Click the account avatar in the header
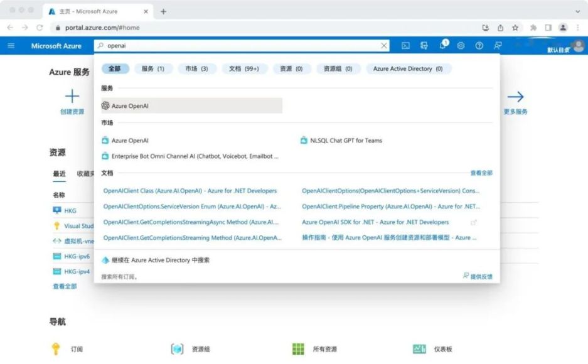Screen dimensions: 588x364 coord(579,46)
